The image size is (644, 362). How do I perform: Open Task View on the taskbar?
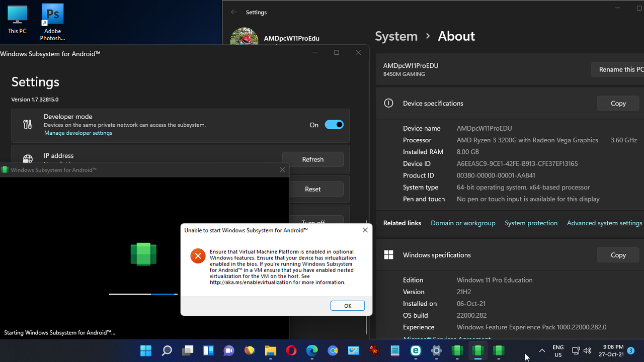point(188,351)
